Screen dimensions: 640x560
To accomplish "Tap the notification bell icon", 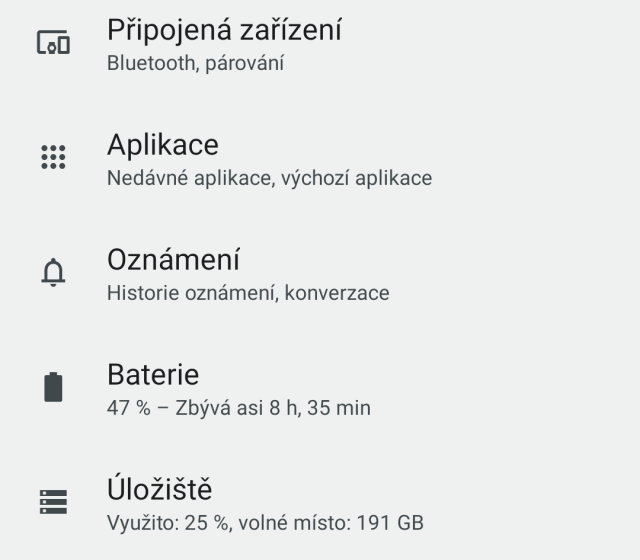I will tap(53, 272).
